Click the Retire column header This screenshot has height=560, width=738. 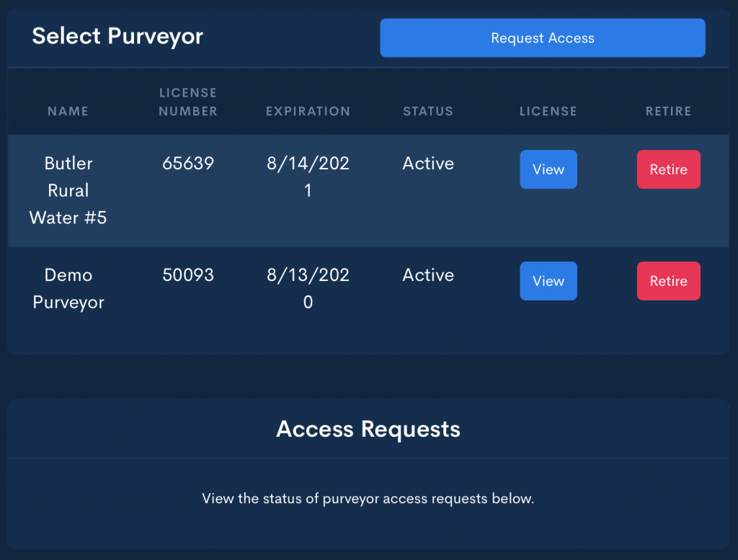[668, 111]
